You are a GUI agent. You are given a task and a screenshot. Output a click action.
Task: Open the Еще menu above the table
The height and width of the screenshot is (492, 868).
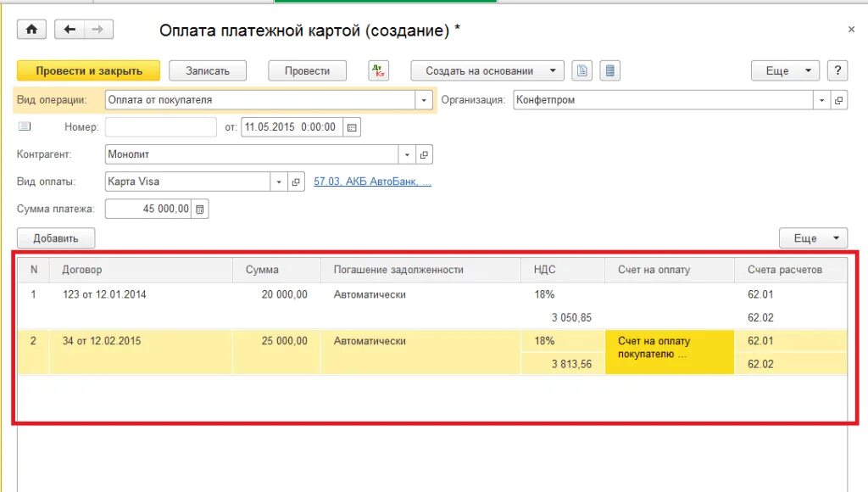[813, 238]
